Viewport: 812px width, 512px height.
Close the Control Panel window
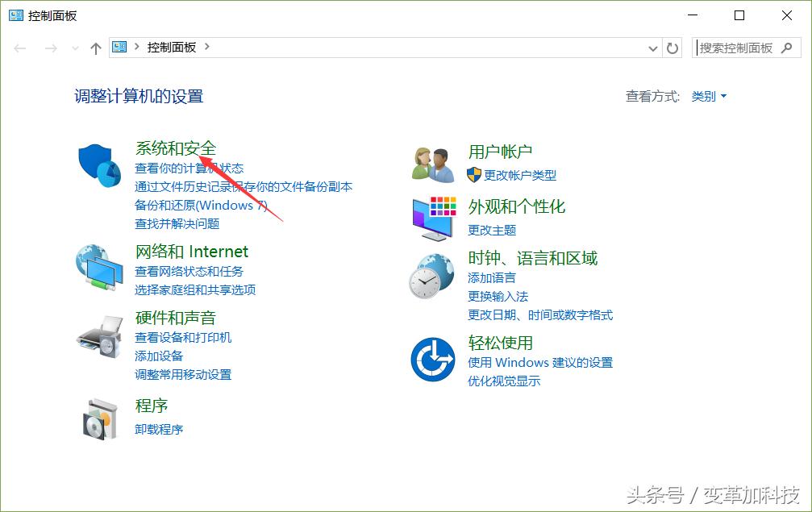pos(787,15)
